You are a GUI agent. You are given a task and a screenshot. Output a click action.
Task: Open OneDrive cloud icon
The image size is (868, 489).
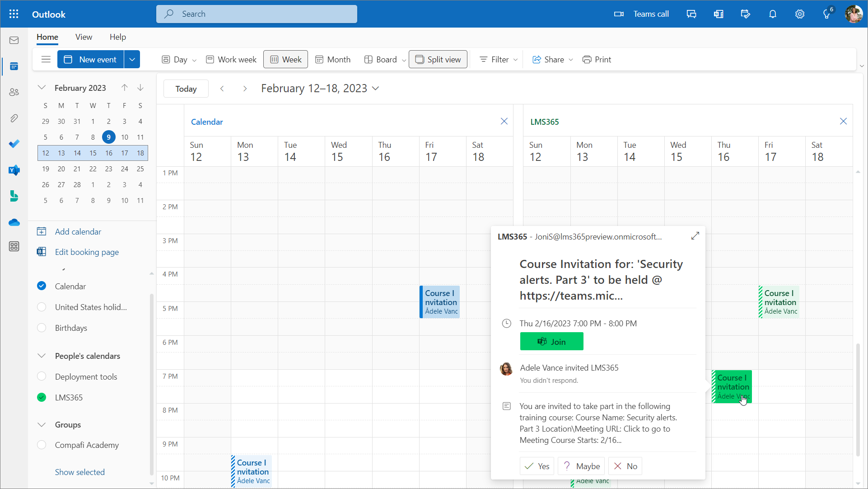pos(14,222)
